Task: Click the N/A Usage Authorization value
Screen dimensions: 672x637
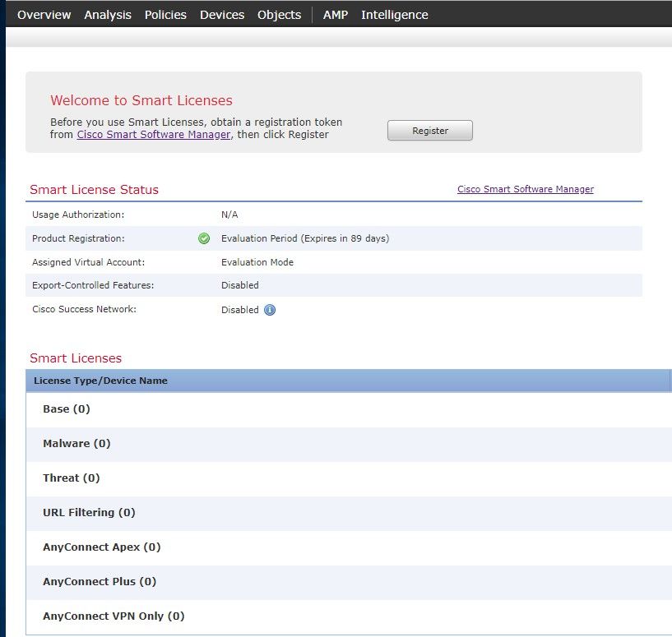Action: tap(229, 215)
